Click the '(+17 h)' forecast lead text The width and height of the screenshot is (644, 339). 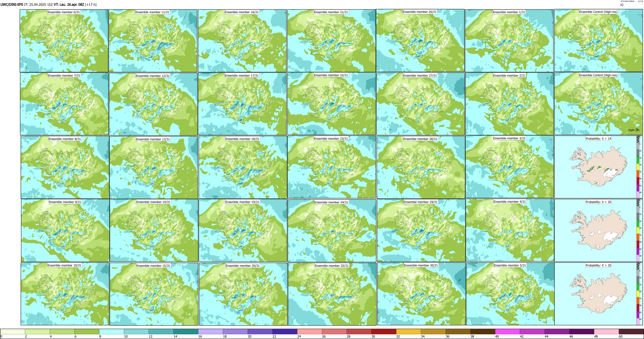[91, 5]
